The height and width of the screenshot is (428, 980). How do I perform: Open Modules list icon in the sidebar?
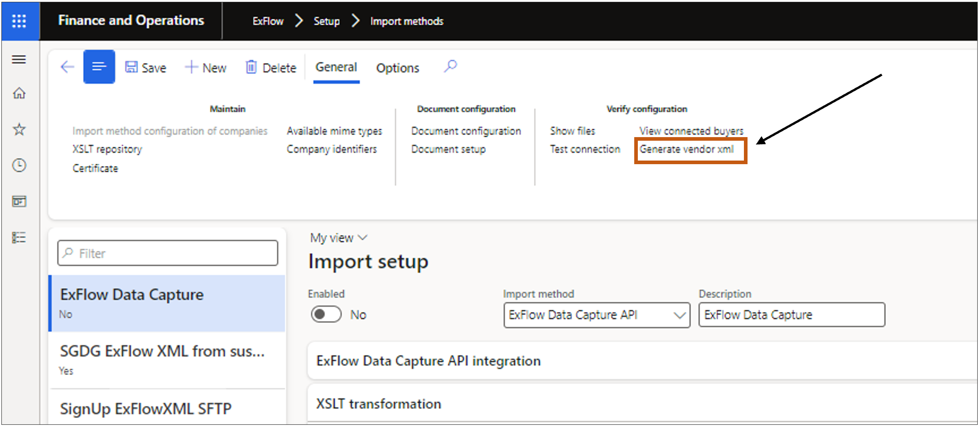(x=19, y=237)
